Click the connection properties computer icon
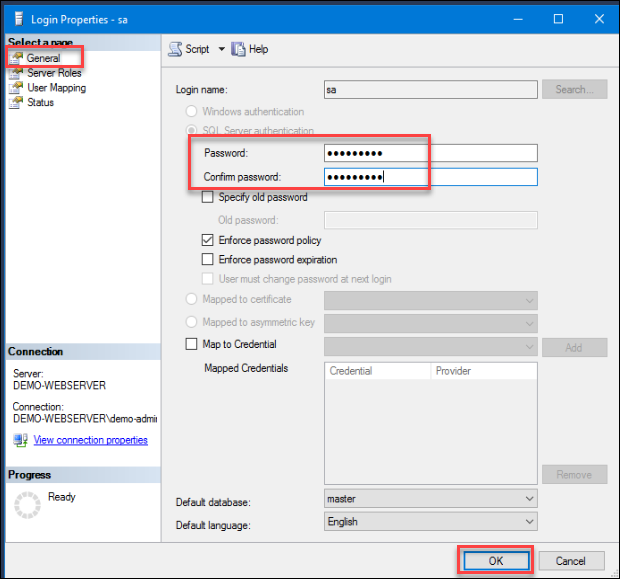620x579 pixels. (x=20, y=440)
